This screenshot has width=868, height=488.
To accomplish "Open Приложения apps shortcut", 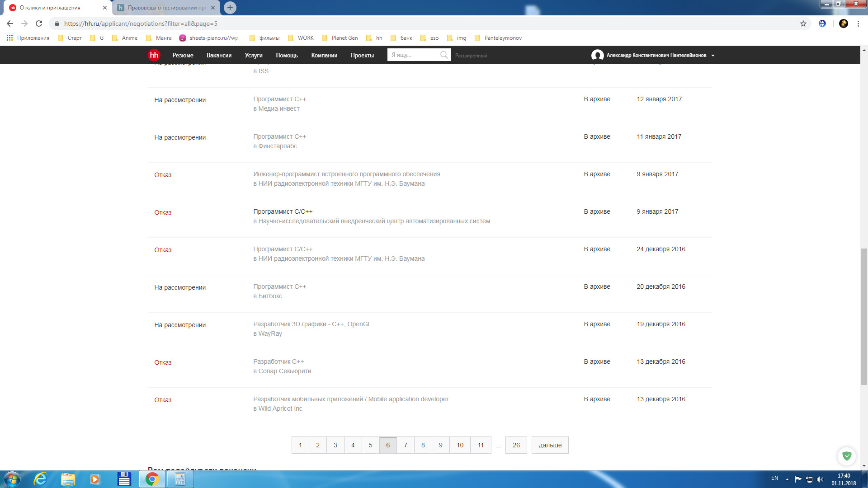I will point(28,38).
